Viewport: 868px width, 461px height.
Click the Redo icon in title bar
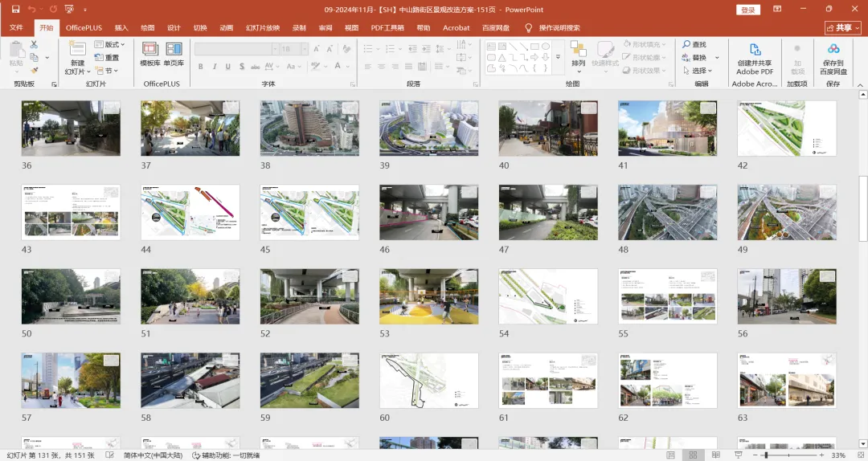point(53,10)
